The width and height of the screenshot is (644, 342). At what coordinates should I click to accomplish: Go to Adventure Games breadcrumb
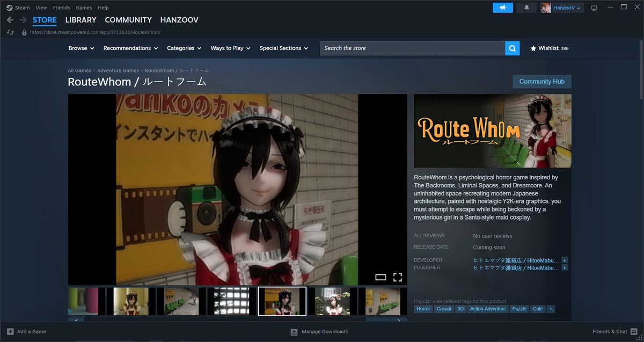point(118,70)
